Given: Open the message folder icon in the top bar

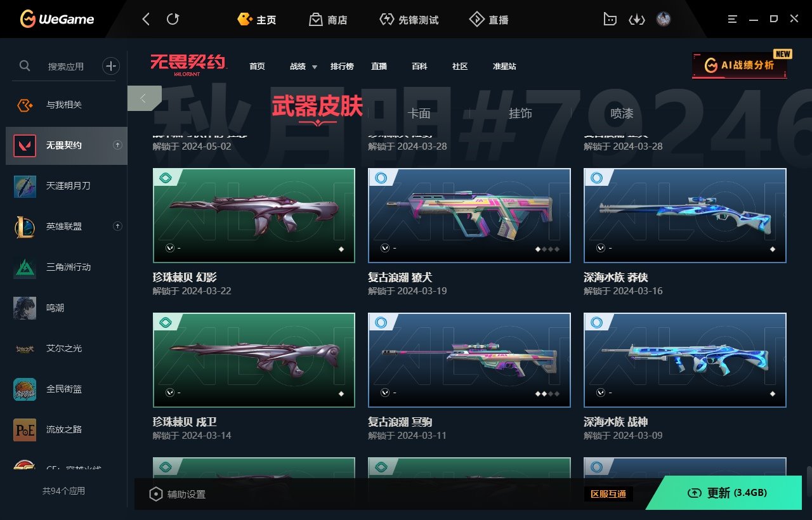Looking at the screenshot, I should click(x=610, y=20).
